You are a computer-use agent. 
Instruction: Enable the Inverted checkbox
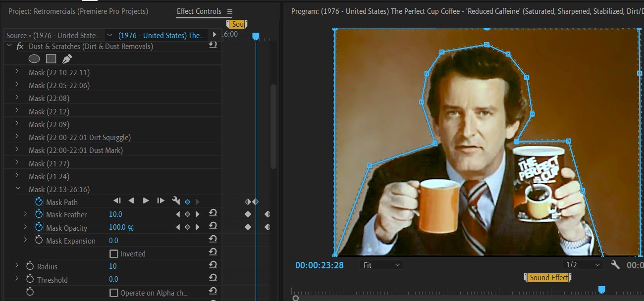coord(114,253)
